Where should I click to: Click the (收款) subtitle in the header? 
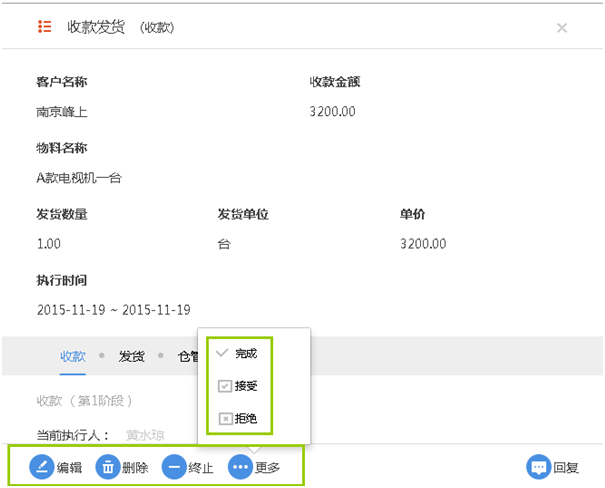tap(157, 27)
